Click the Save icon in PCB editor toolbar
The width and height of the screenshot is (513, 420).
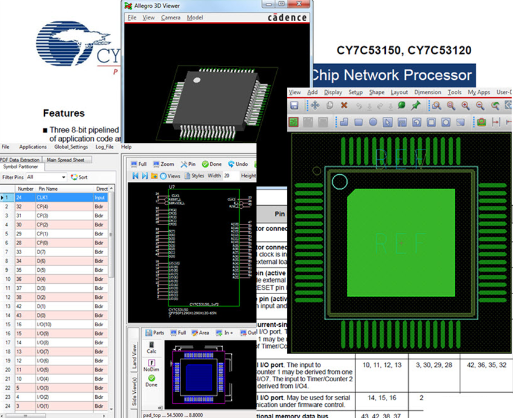pos(294,105)
